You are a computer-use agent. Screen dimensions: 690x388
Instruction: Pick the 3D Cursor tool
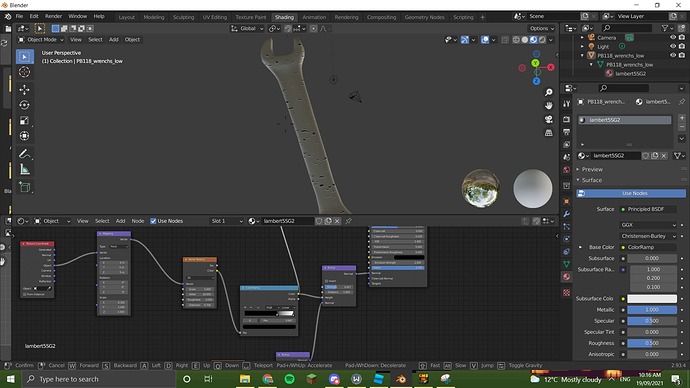[x=24, y=72]
